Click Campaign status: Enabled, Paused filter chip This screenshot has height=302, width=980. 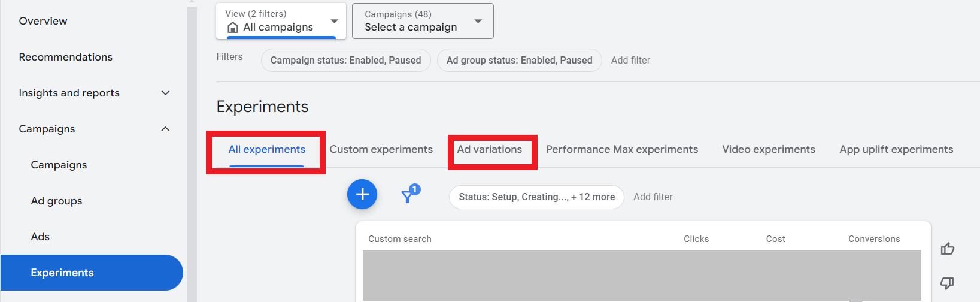point(346,60)
